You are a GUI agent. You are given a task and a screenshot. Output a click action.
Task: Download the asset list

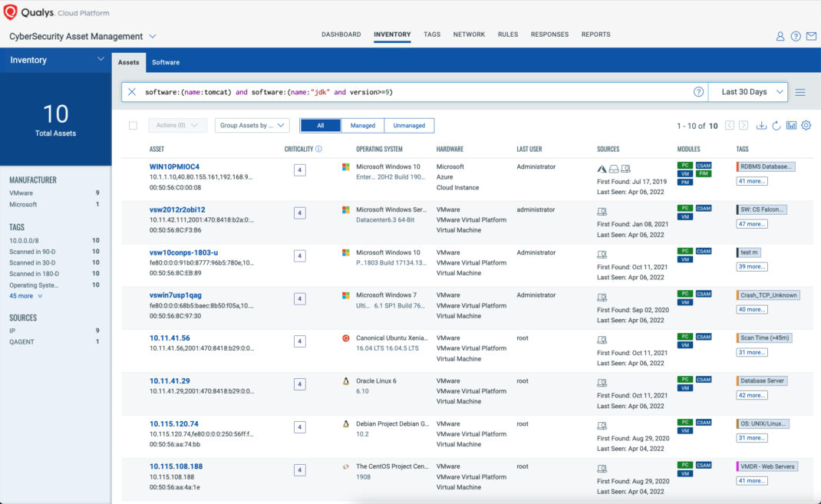[761, 126]
